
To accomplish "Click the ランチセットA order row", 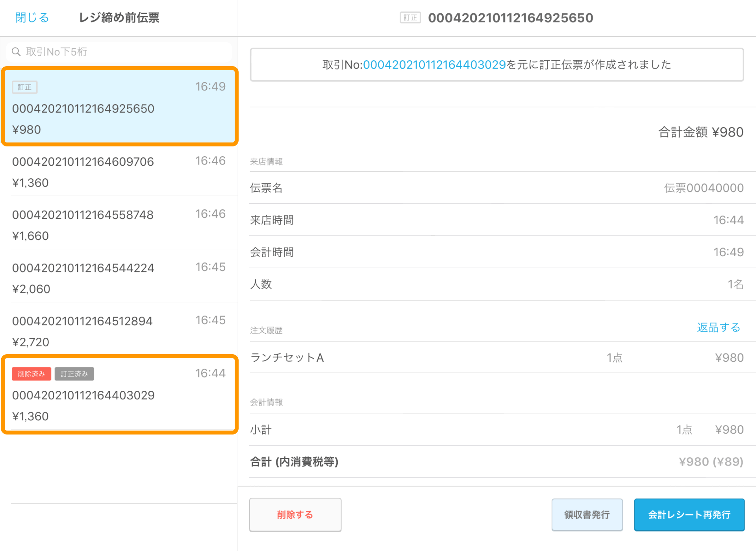I will [496, 357].
